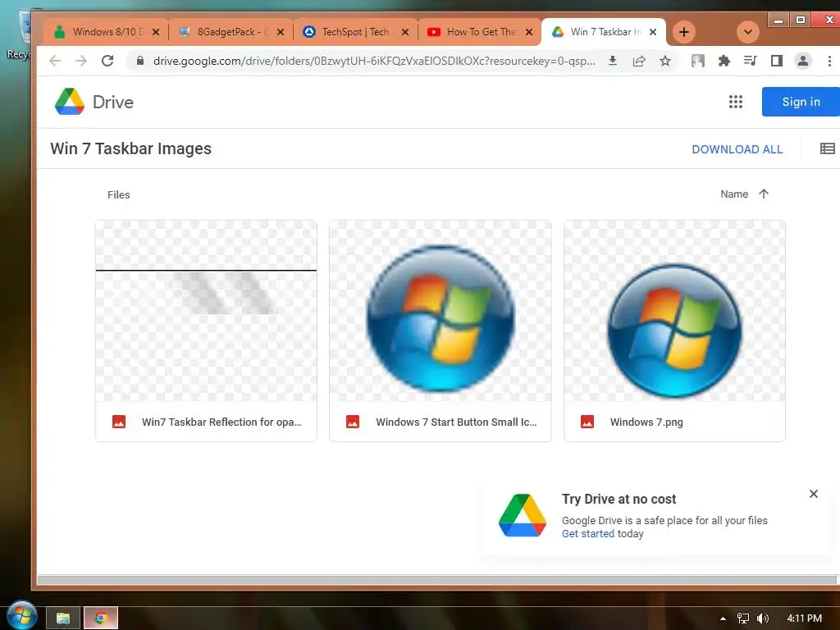The width and height of the screenshot is (840, 630).
Task: Open the Google apps grid
Action: 736,102
